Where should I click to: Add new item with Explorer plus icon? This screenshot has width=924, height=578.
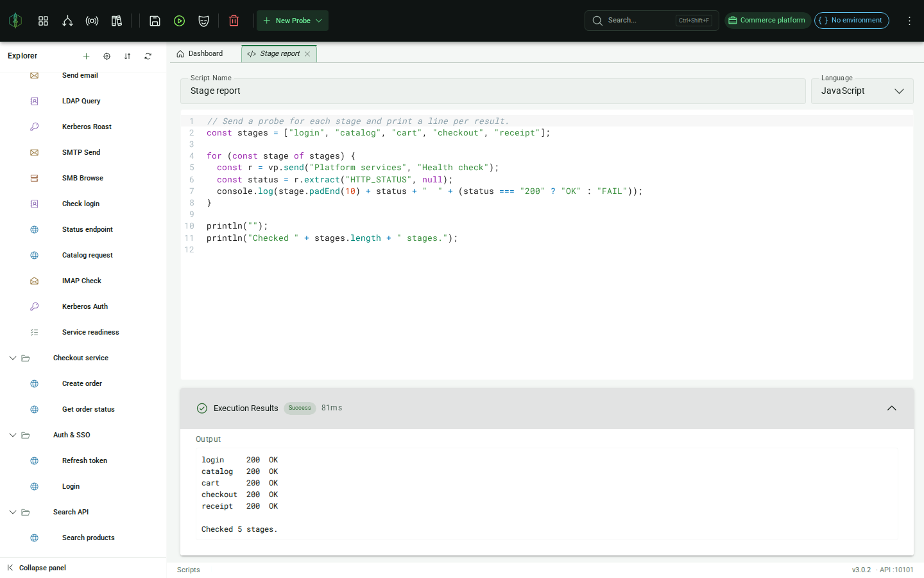pos(86,56)
